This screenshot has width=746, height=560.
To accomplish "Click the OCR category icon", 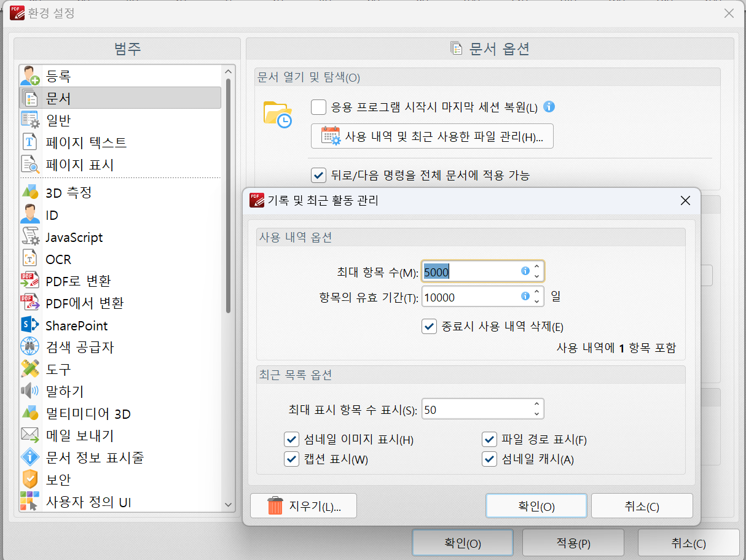I will click(30, 259).
